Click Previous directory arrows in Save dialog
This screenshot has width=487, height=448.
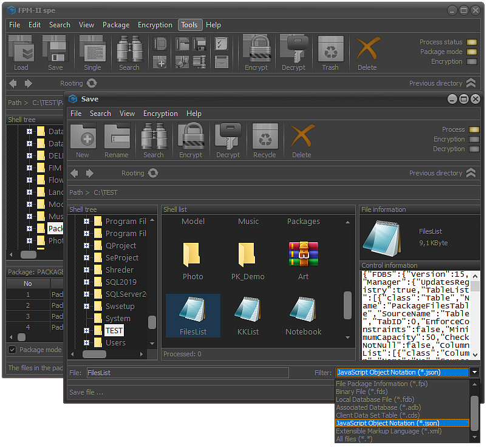[x=471, y=173]
